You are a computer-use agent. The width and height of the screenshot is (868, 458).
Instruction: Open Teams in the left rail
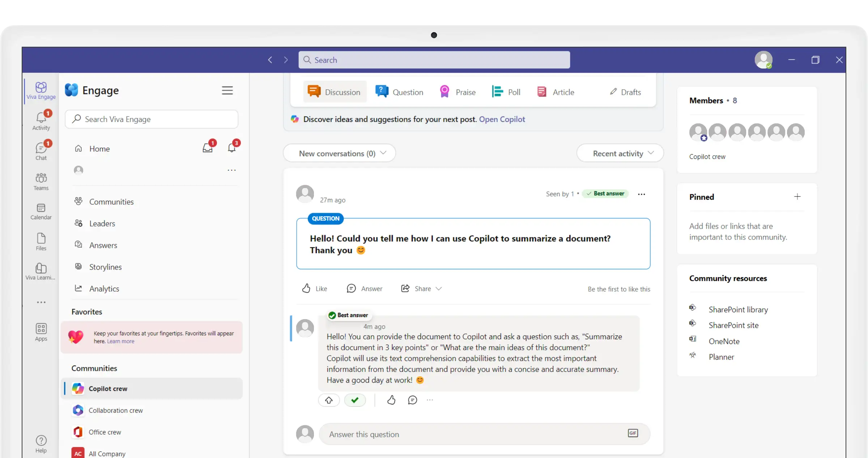pos(41,181)
